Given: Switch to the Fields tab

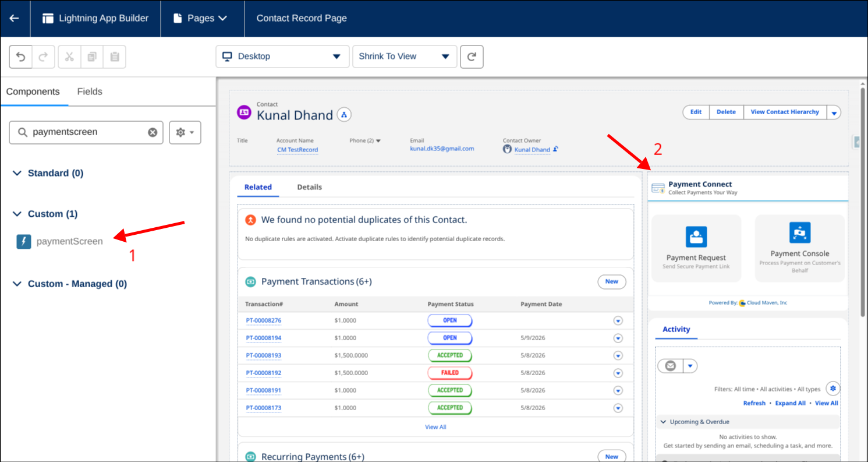Looking at the screenshot, I should [x=90, y=91].
